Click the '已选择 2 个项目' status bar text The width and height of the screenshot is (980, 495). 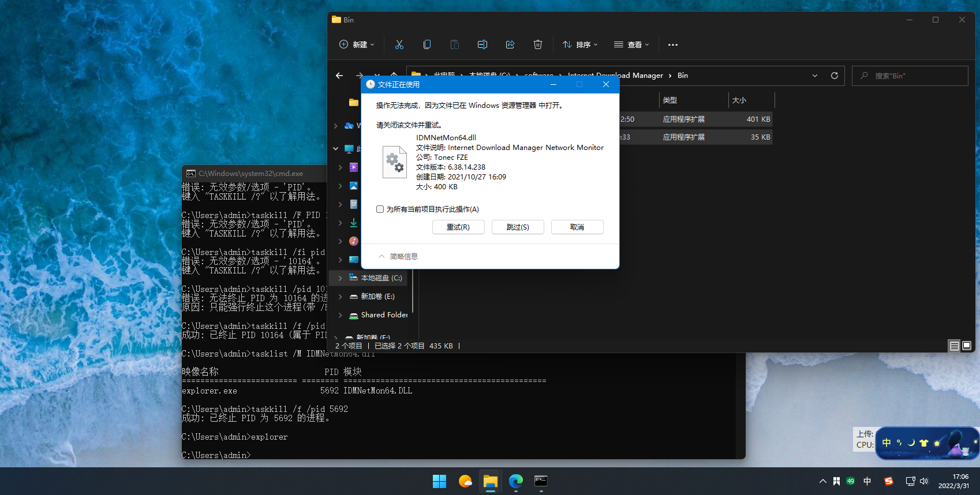399,346
